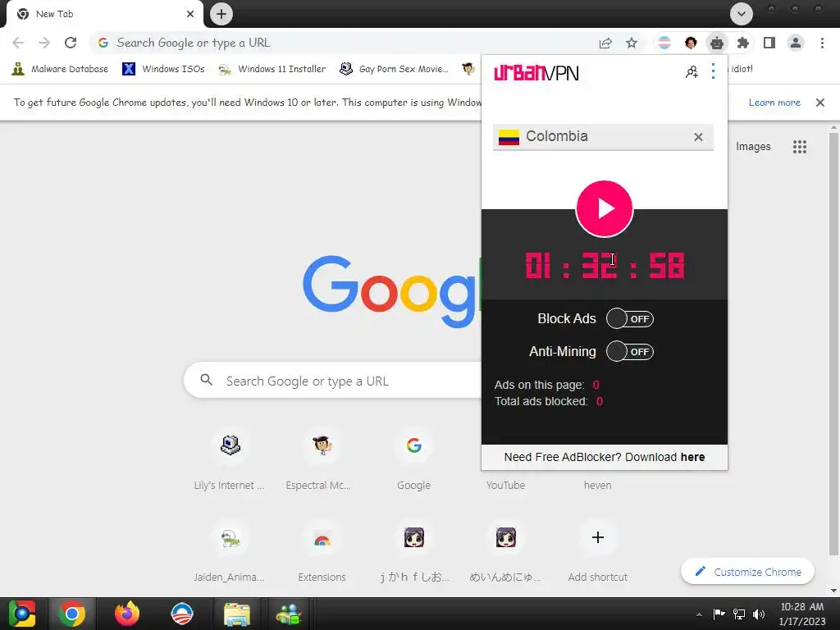The image size is (840, 630).
Task: Open the Windows 11 Installer bookmark
Action: (272, 69)
